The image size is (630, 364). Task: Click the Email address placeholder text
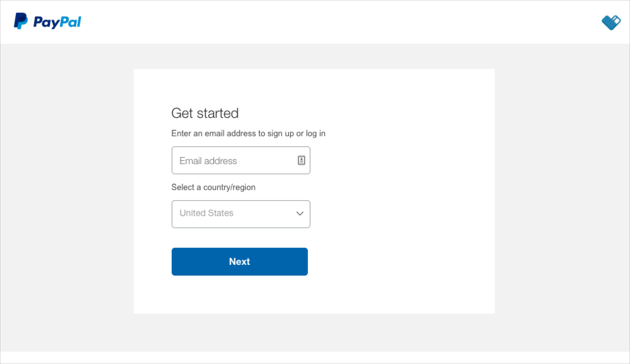pos(208,161)
